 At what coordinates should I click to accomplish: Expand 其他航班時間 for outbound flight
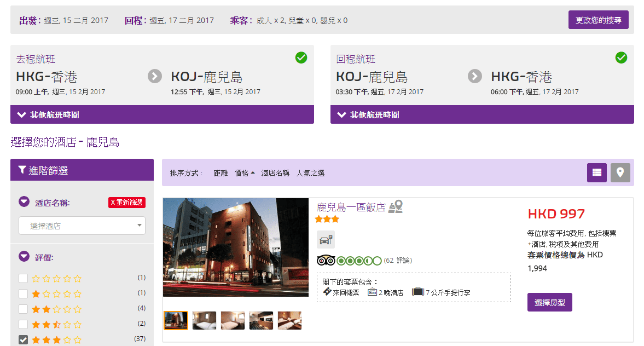162,115
